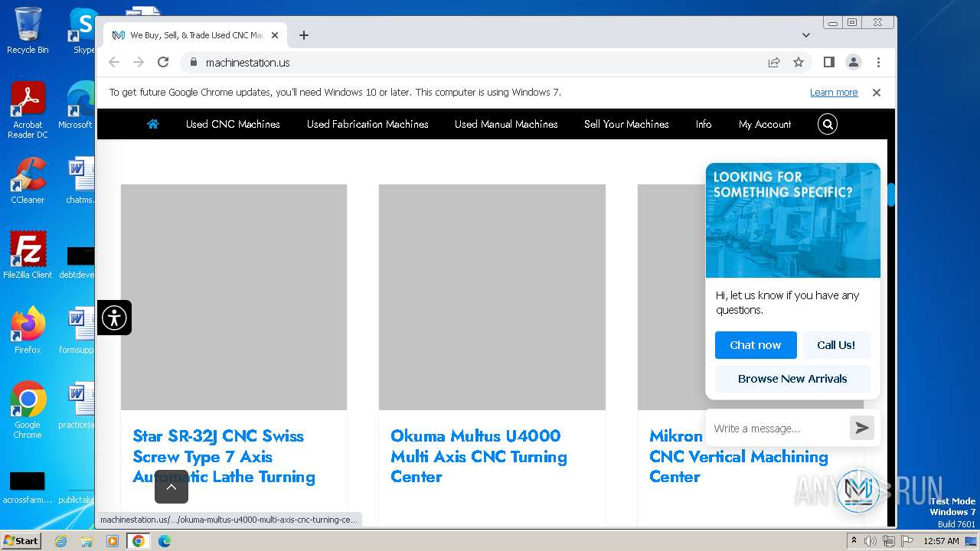
Task: Share this page via the share icon
Action: pyautogui.click(x=774, y=62)
